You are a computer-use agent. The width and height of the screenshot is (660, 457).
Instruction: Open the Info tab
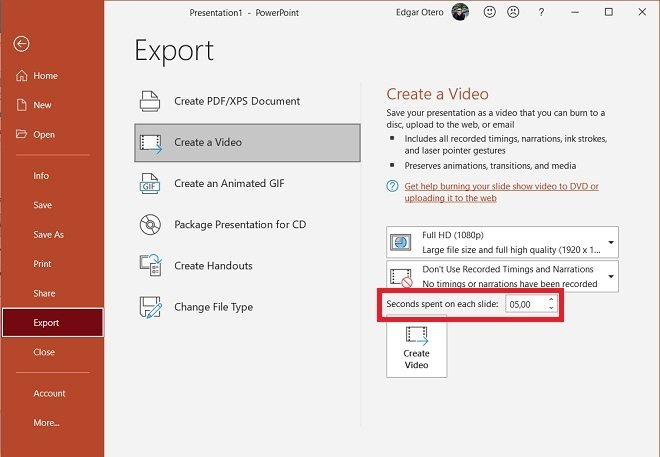click(41, 175)
